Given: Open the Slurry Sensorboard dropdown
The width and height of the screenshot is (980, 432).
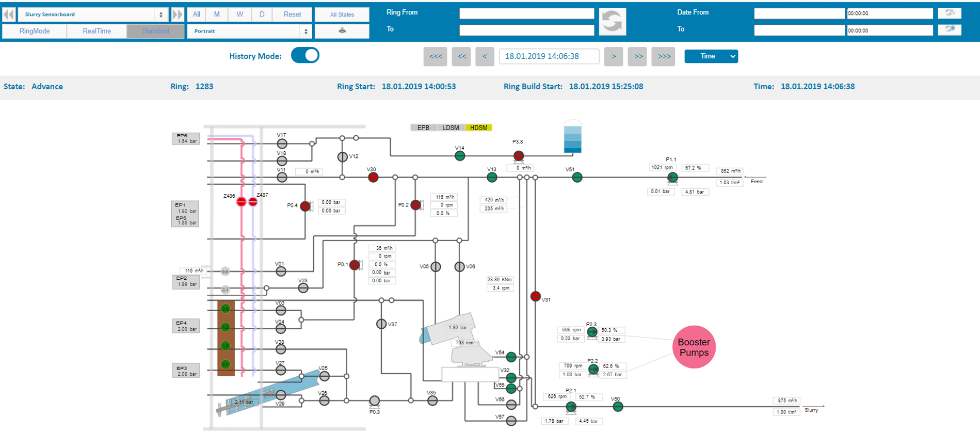Looking at the screenshot, I should coord(93,14).
